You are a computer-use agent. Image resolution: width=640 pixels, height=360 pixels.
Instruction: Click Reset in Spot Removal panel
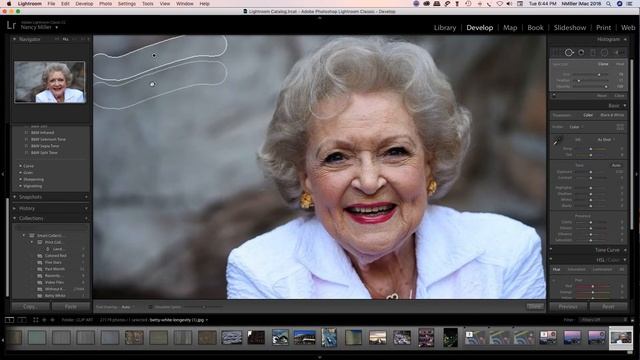pyautogui.click(x=602, y=96)
